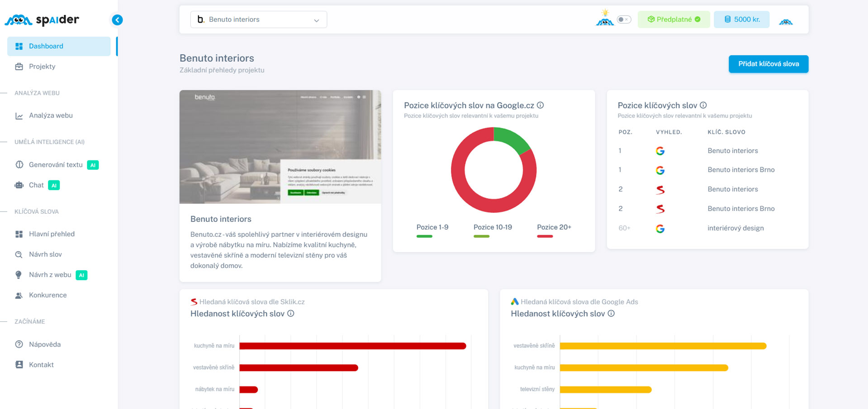
Task: Collapse sidebar with blue arrow button
Action: click(117, 20)
